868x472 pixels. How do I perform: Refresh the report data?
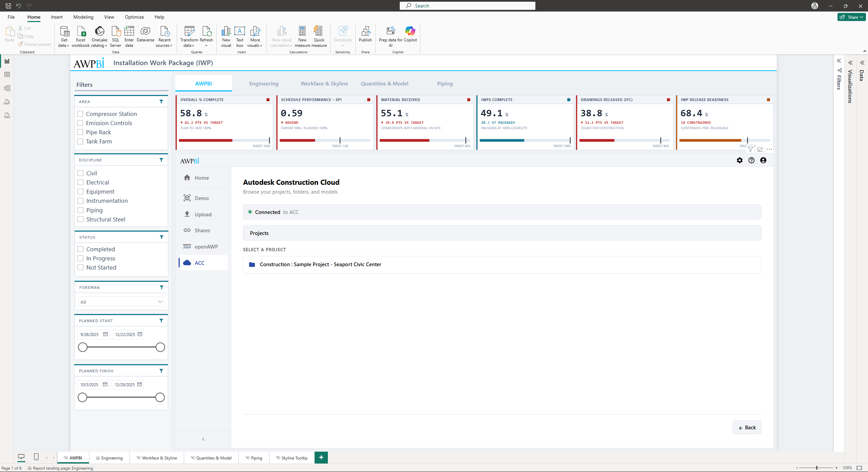pos(206,37)
